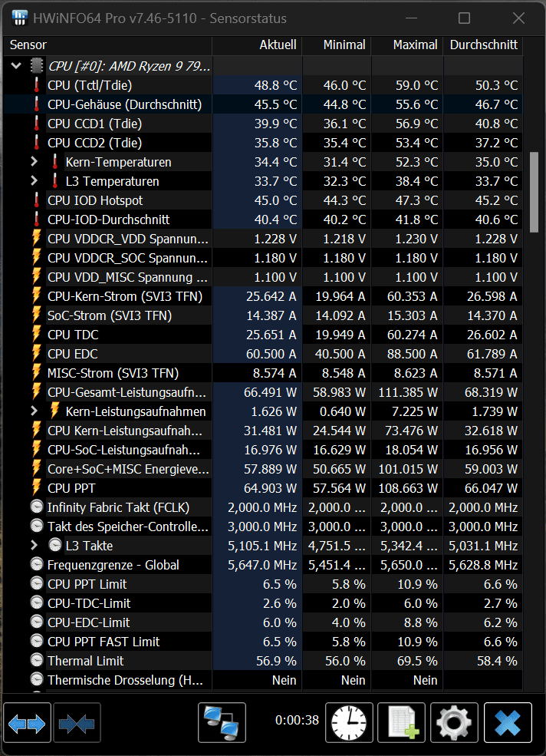Viewport: 546px width, 756px height.
Task: Expand the Kern-Leistungsaufnahmen subtree
Action: point(34,411)
